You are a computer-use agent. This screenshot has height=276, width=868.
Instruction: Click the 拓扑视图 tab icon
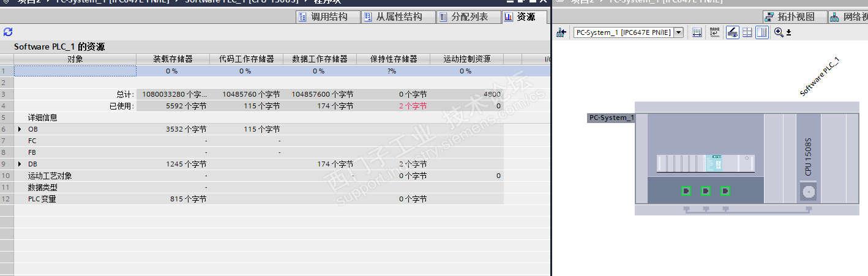(771, 17)
